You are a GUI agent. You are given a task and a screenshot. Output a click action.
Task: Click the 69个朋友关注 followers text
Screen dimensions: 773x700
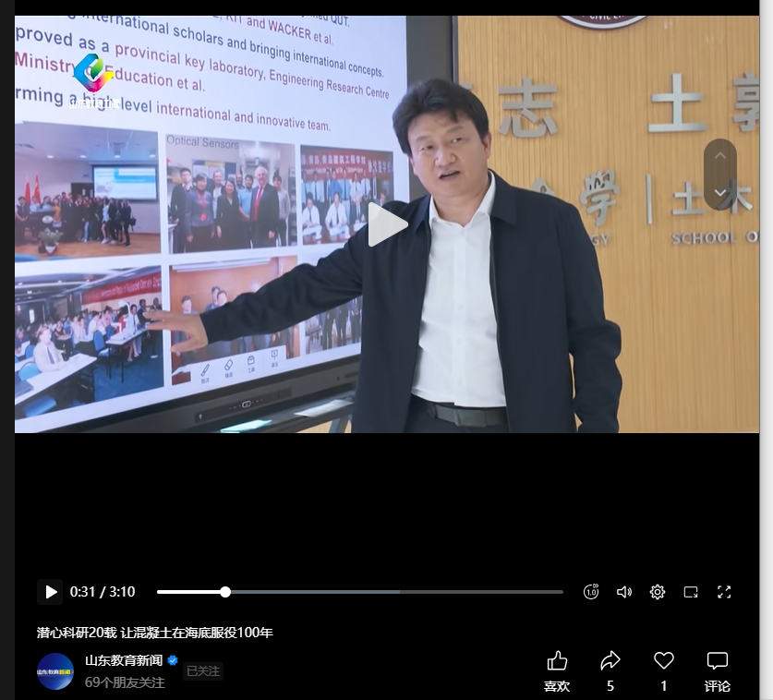point(125,682)
